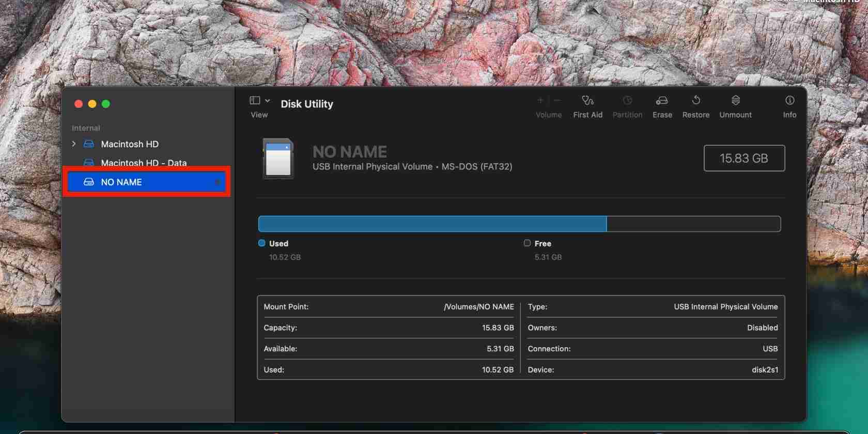Click the Disk Utility window title
868x434 pixels.
(307, 104)
